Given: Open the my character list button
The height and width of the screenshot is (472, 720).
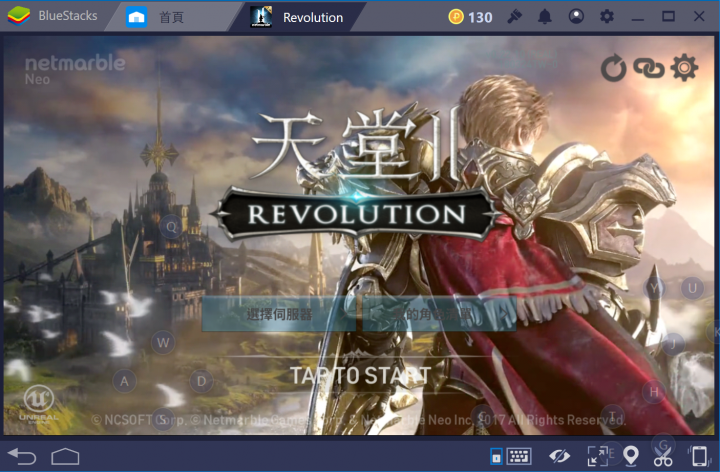Looking at the screenshot, I should (439, 314).
